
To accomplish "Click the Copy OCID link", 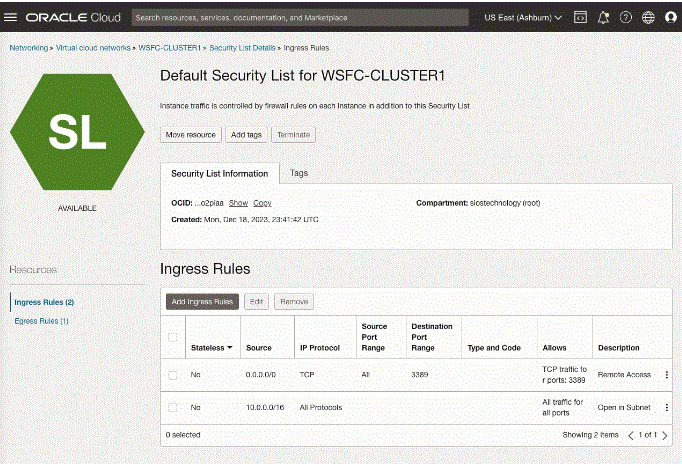I will (262, 203).
